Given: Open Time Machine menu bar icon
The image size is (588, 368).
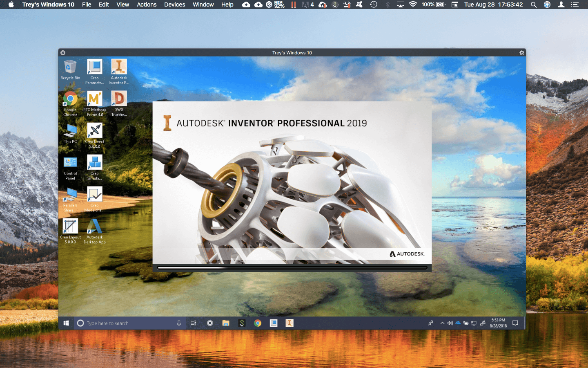Looking at the screenshot, I should click(373, 4).
